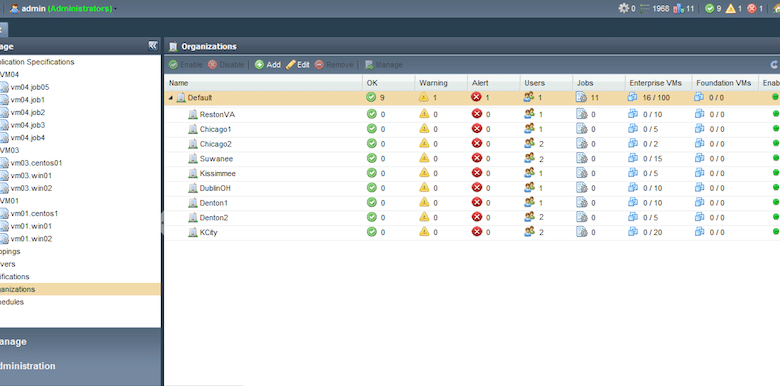
Task: Open the admin user menu
Action: coord(63,8)
